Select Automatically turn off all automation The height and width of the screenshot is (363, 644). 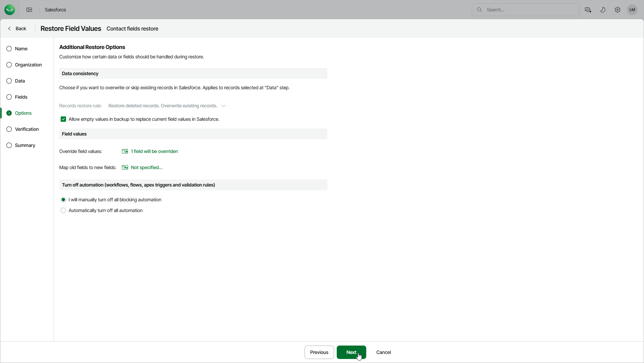coord(63,210)
